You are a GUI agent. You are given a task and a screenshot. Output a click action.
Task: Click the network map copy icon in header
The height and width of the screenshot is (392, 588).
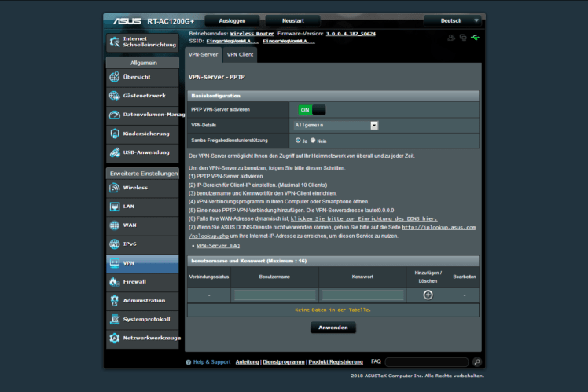[x=463, y=38]
